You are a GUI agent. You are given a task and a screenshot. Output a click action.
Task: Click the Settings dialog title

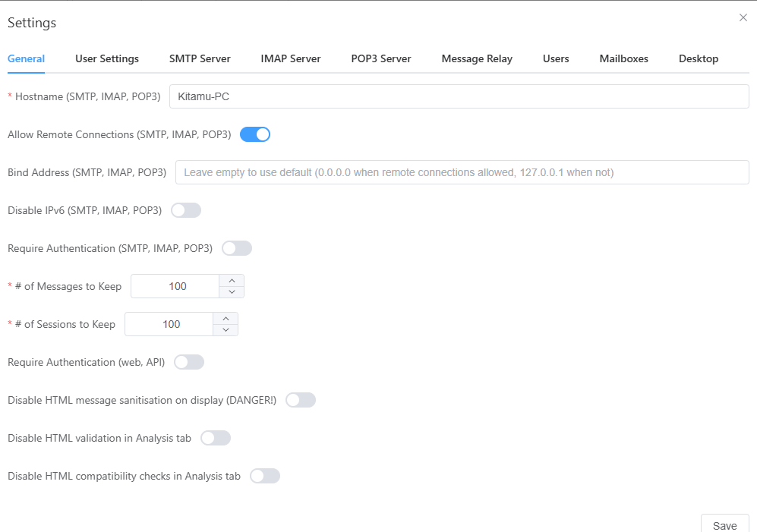point(32,23)
